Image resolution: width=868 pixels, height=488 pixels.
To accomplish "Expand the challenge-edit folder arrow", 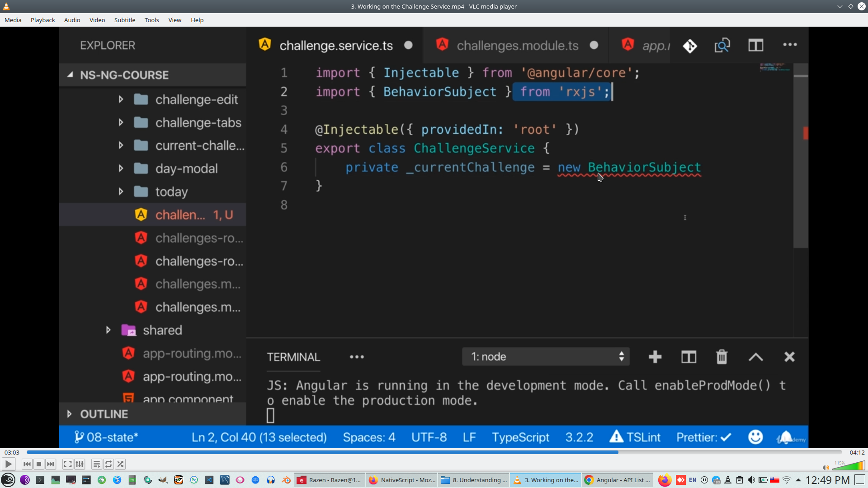I will coord(121,99).
